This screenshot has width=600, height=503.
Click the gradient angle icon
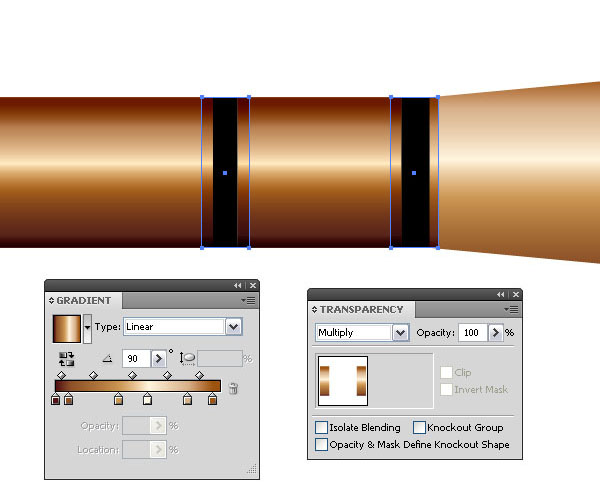[108, 359]
